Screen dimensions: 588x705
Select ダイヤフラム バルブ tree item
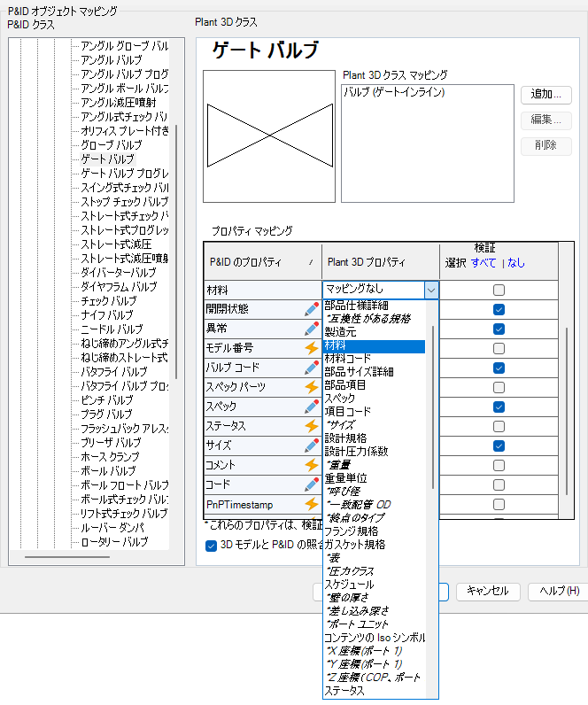119,287
